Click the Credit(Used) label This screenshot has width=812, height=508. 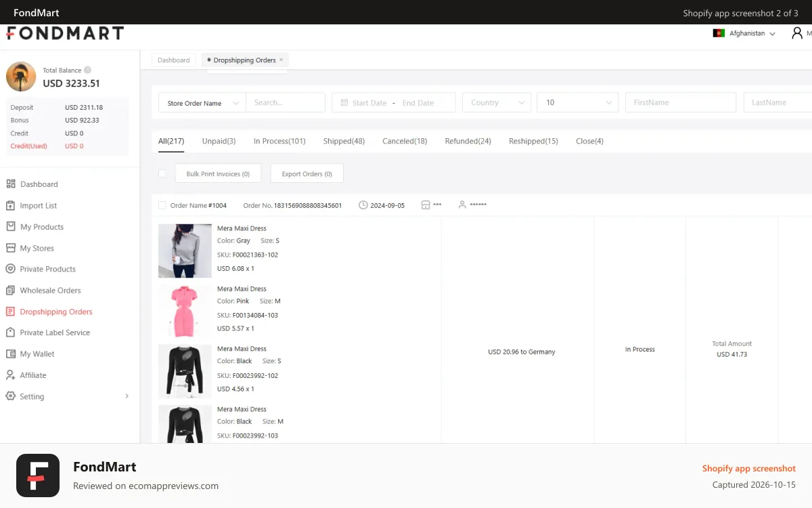[28, 146]
